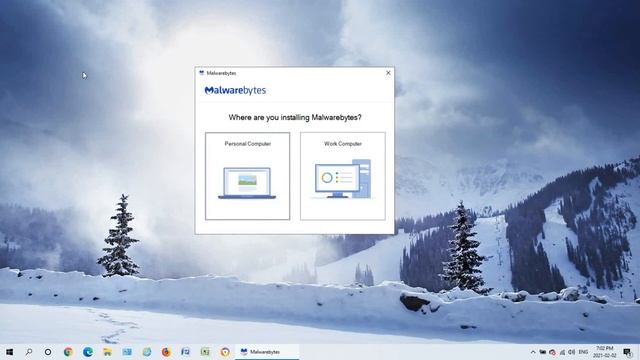Click the red cloud tray icon
This screenshot has height=360, width=640.
coord(552,352)
